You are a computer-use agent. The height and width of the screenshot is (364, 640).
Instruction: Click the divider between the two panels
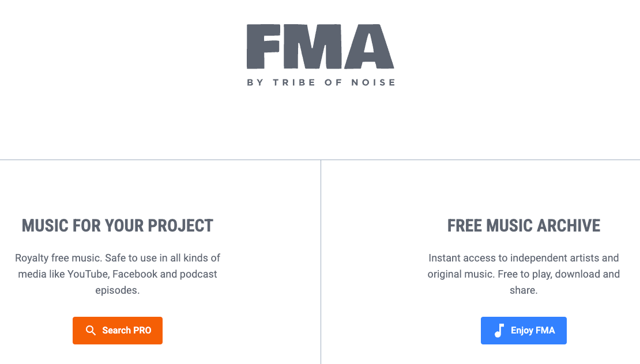(x=321, y=262)
